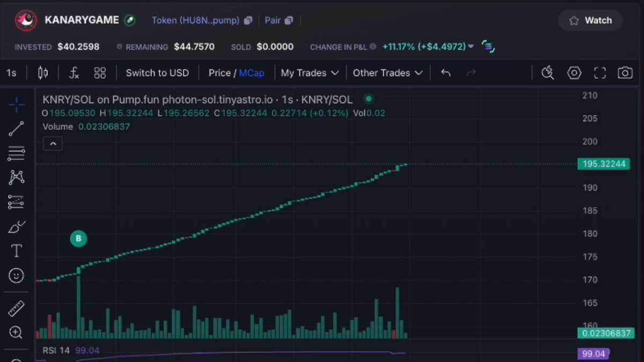Screen dimensions: 644x362
Task: Open the indicators fx menu
Action: [x=75, y=73]
